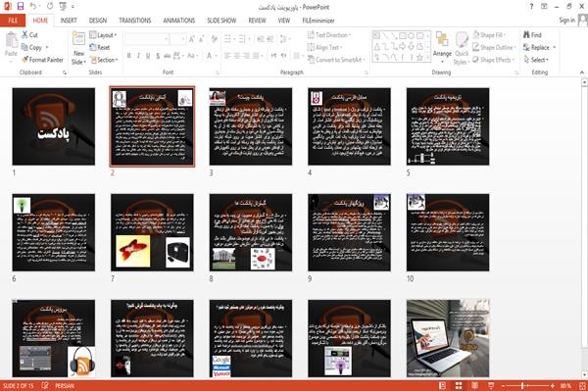
Task: Click the Sign in link
Action: click(566, 21)
